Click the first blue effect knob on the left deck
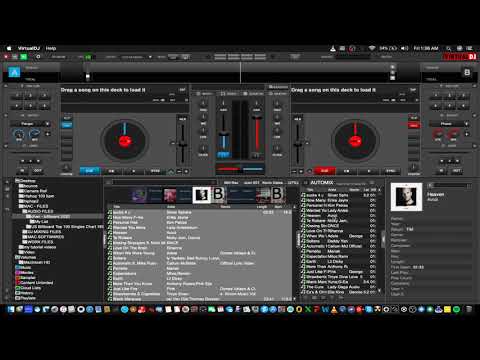This screenshot has width=480, height=360. click(x=19, y=134)
